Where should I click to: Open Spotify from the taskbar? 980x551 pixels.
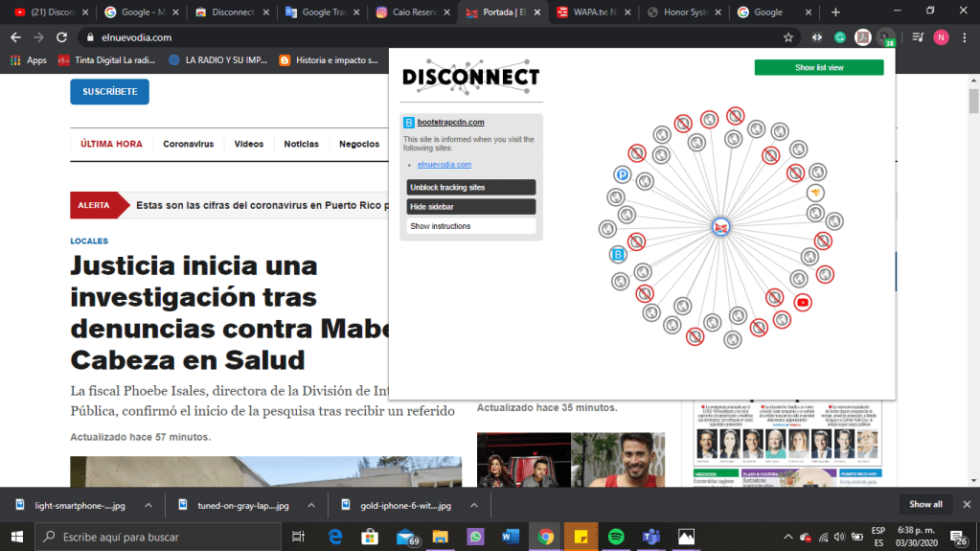click(616, 537)
